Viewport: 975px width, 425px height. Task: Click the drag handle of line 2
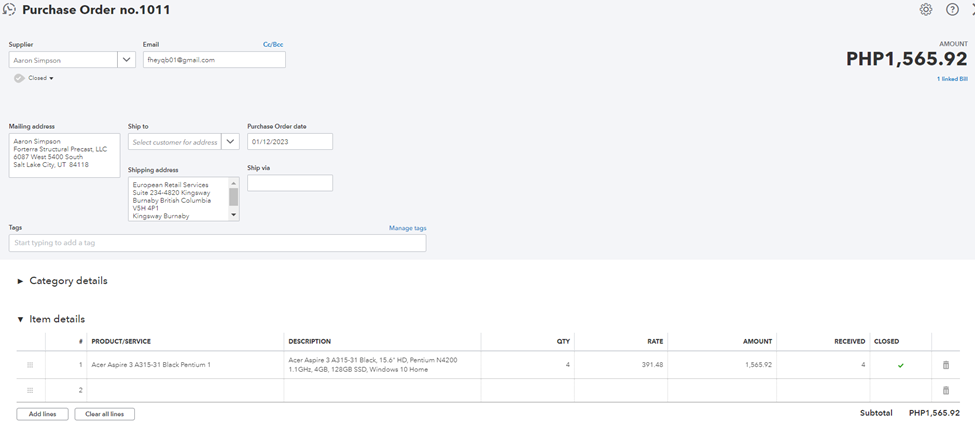click(30, 390)
